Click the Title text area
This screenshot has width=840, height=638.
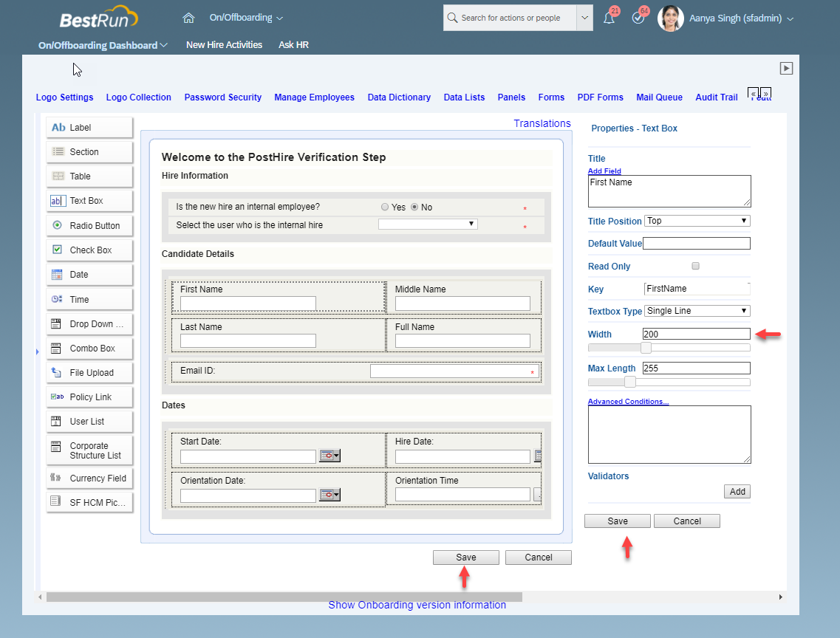tap(669, 191)
